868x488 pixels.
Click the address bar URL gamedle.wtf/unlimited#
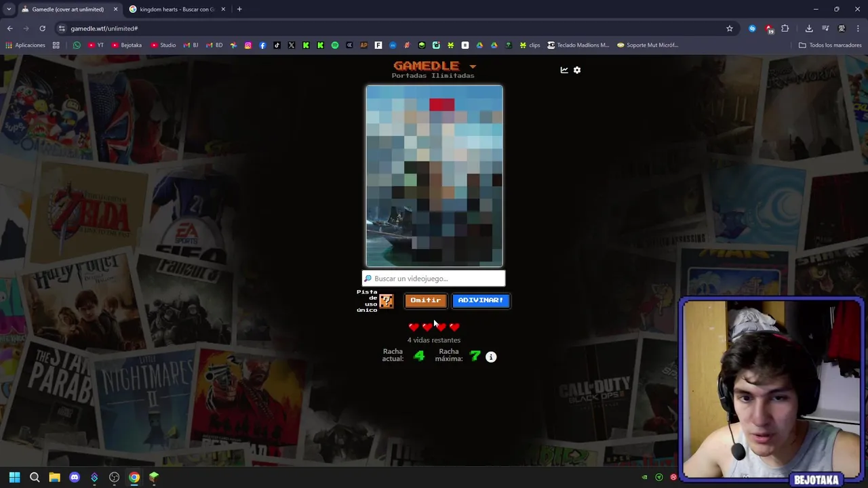coord(104,28)
